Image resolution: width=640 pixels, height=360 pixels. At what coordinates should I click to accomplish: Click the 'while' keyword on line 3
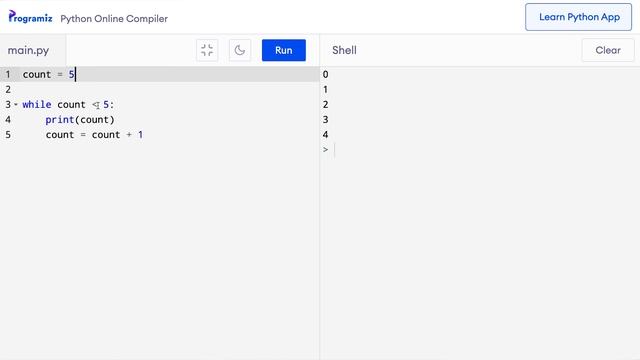[x=37, y=104]
